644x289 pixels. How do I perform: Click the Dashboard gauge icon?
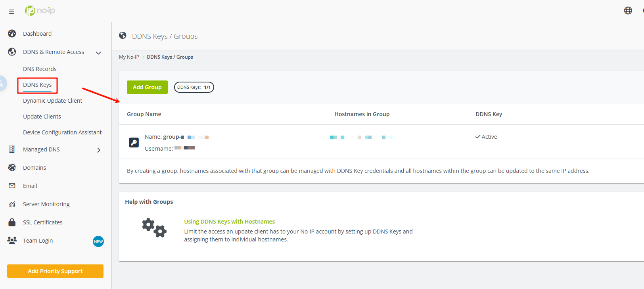coord(12,34)
